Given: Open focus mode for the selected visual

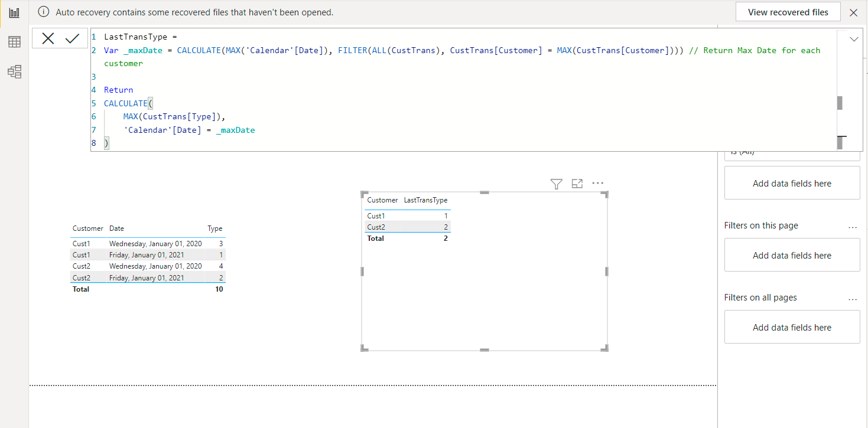Looking at the screenshot, I should (x=577, y=184).
